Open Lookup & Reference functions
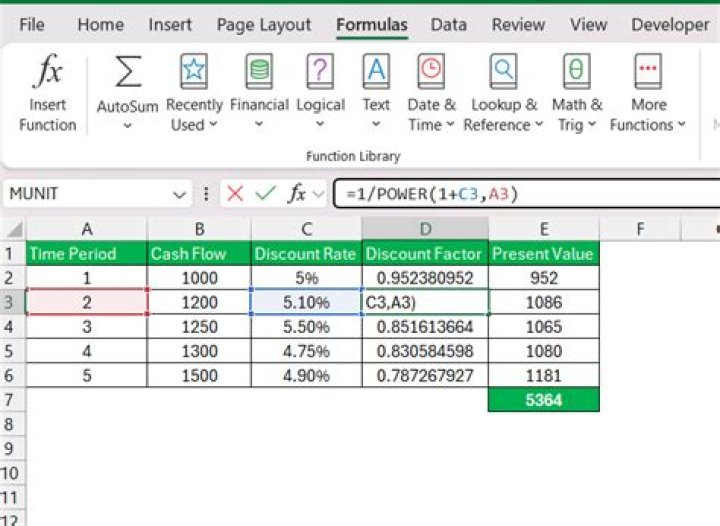The width and height of the screenshot is (720, 526). point(503,72)
